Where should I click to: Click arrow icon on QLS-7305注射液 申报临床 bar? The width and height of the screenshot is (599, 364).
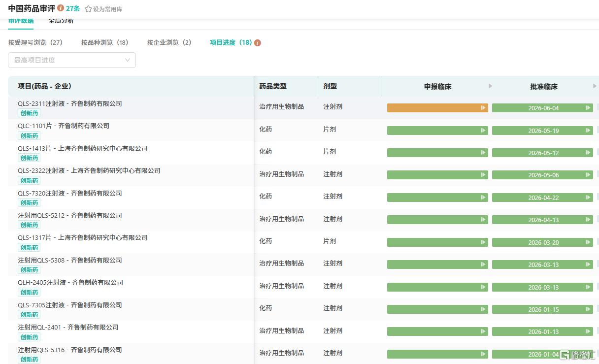pyautogui.click(x=483, y=309)
